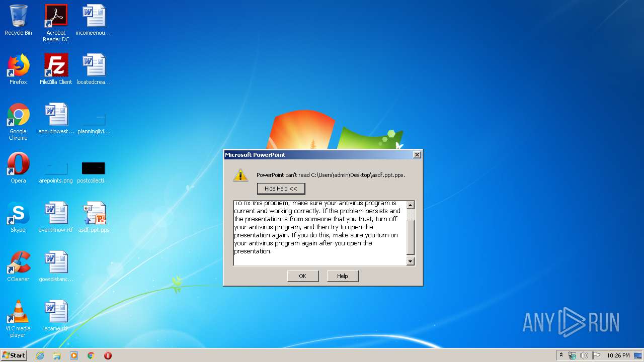
Task: Open the 10:26 PM clock
Action: pos(618,355)
